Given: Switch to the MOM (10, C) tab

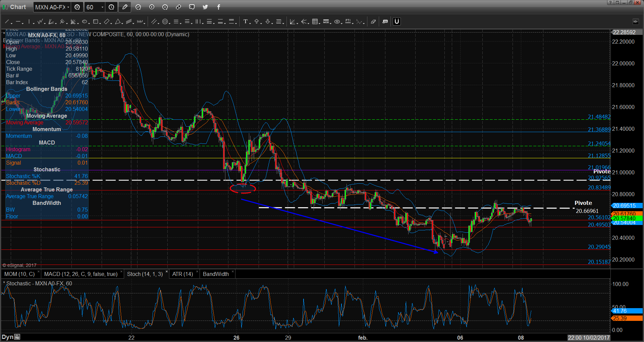Looking at the screenshot, I should 19,274.
